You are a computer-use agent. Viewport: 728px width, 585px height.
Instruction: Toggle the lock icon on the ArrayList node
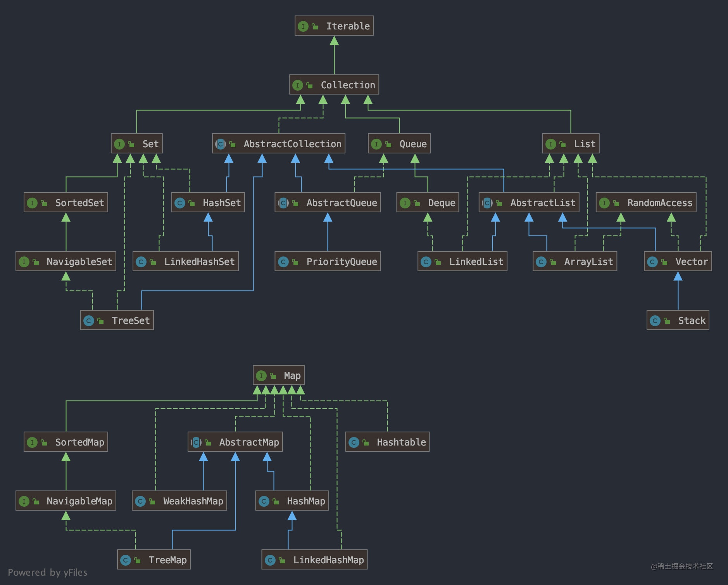[552, 262]
